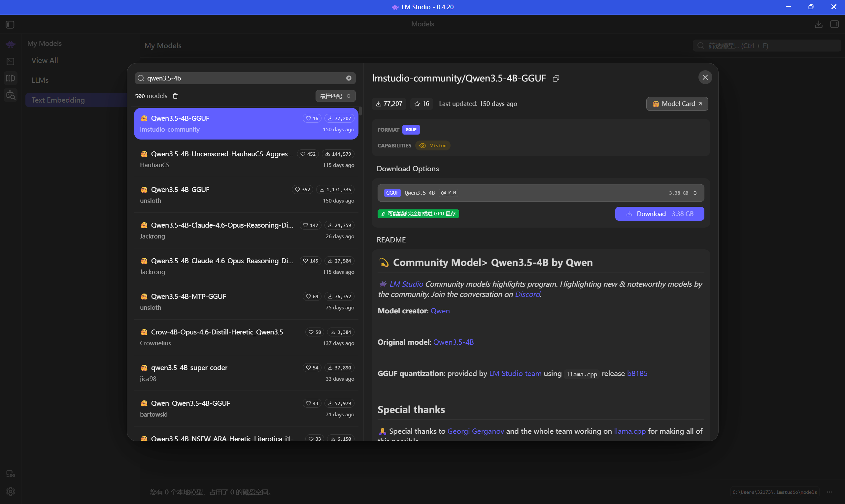845x504 pixels.
Task: Select Qwen3.5-4B-GGUF by unsloth
Action: point(246,195)
